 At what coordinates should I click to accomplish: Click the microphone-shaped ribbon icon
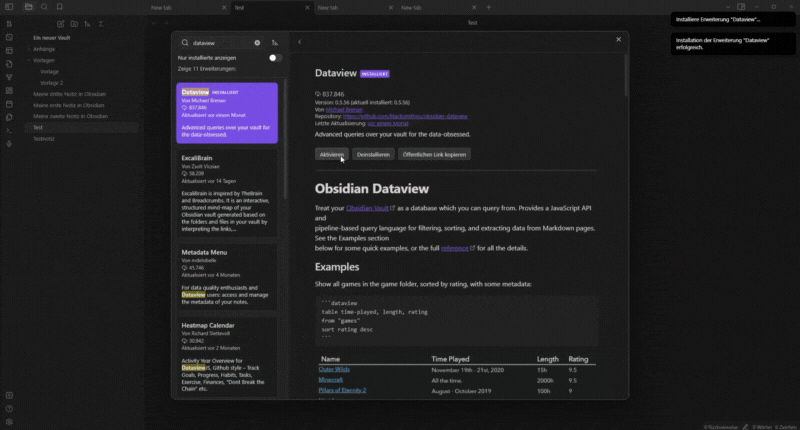coord(9,144)
